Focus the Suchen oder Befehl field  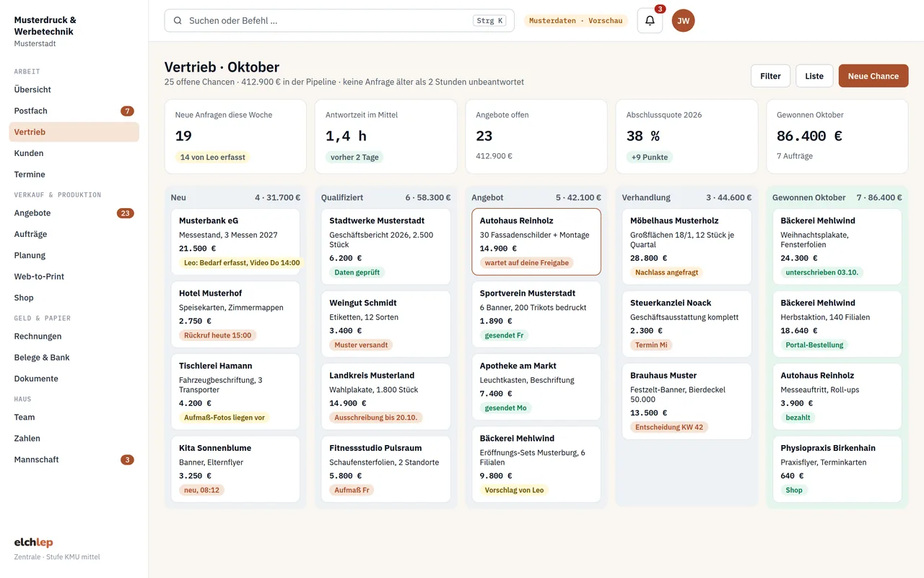(x=339, y=21)
